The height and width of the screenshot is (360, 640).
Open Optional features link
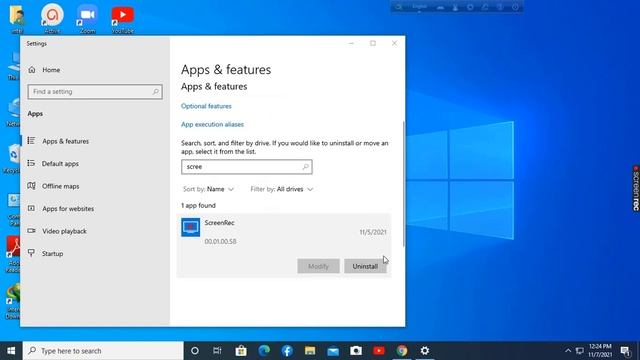pos(206,106)
